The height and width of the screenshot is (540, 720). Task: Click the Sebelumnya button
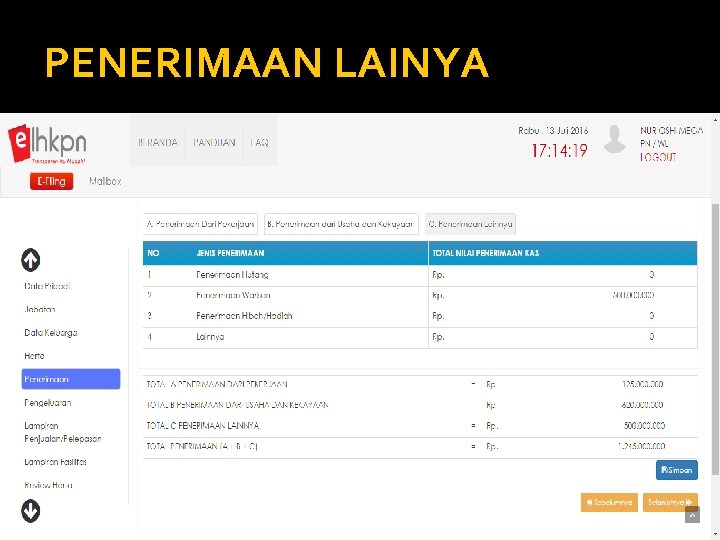(x=609, y=502)
